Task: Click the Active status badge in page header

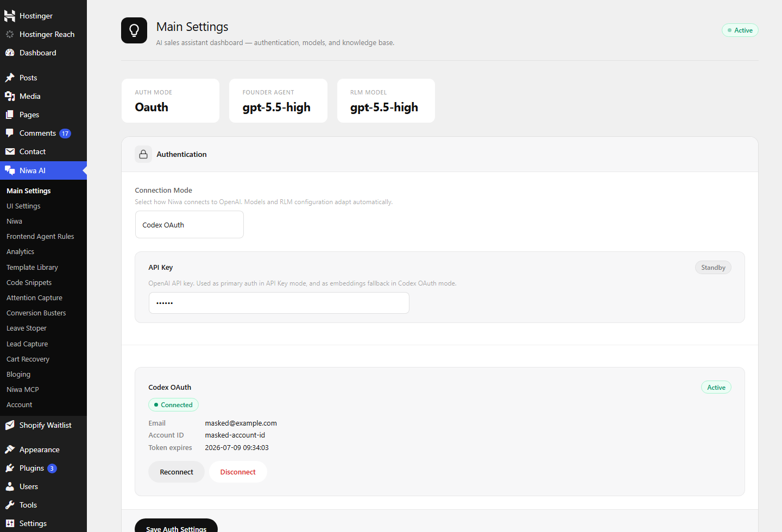Action: click(x=740, y=30)
